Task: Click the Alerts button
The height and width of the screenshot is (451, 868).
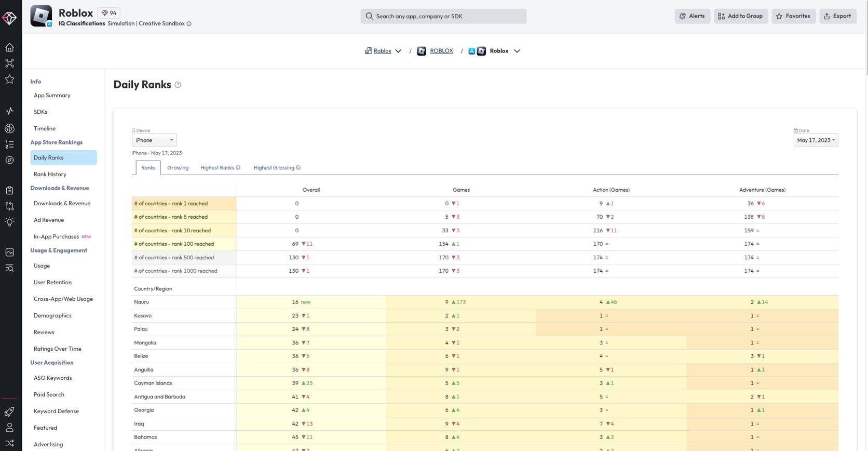Action: tap(693, 16)
